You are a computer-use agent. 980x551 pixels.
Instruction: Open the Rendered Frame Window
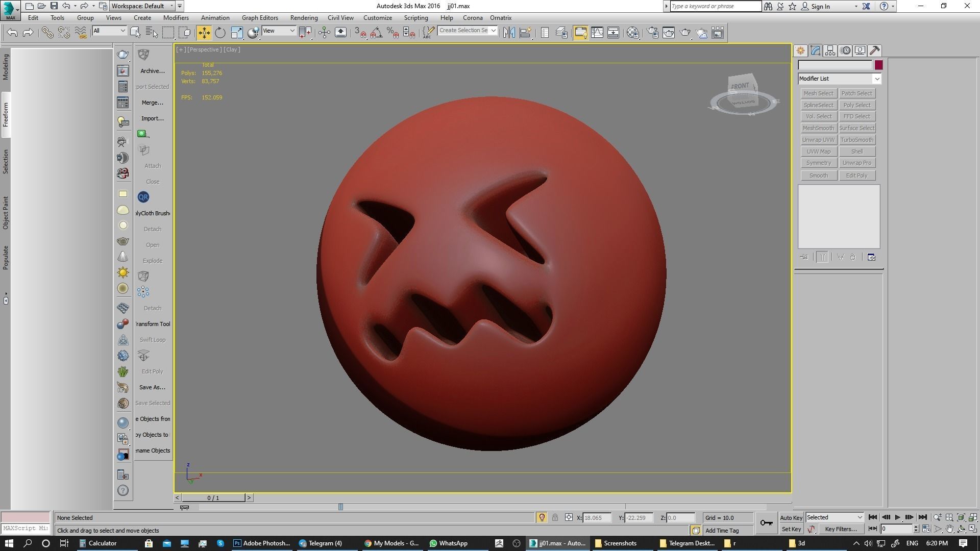point(669,33)
